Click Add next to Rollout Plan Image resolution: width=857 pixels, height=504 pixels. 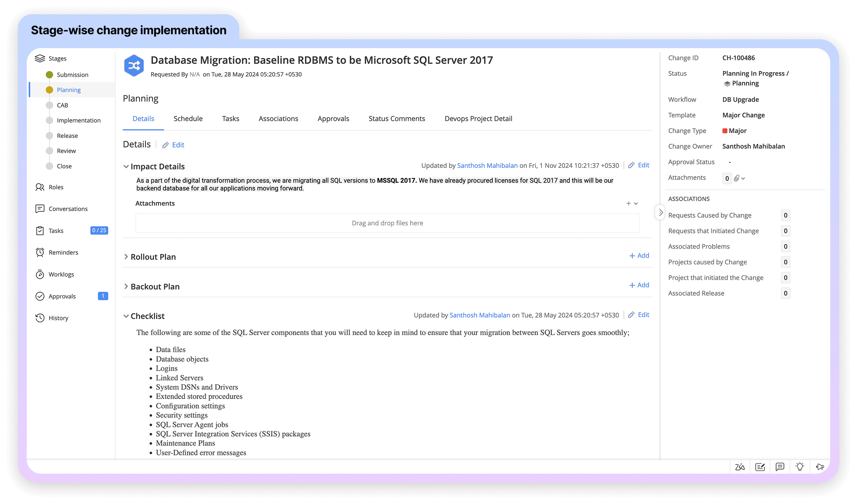(639, 256)
